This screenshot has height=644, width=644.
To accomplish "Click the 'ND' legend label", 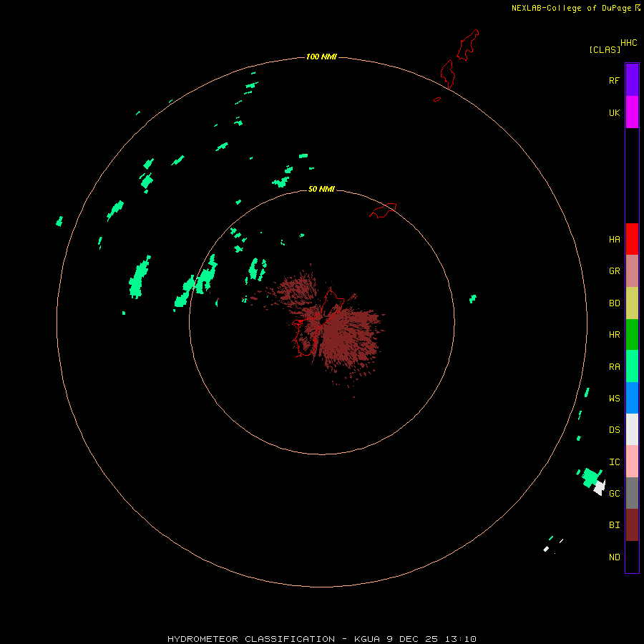I will pos(615,557).
